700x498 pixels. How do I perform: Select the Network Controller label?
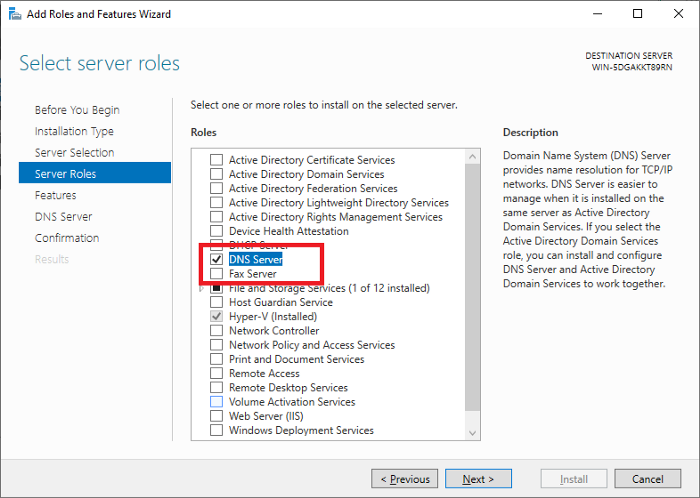coord(274,331)
